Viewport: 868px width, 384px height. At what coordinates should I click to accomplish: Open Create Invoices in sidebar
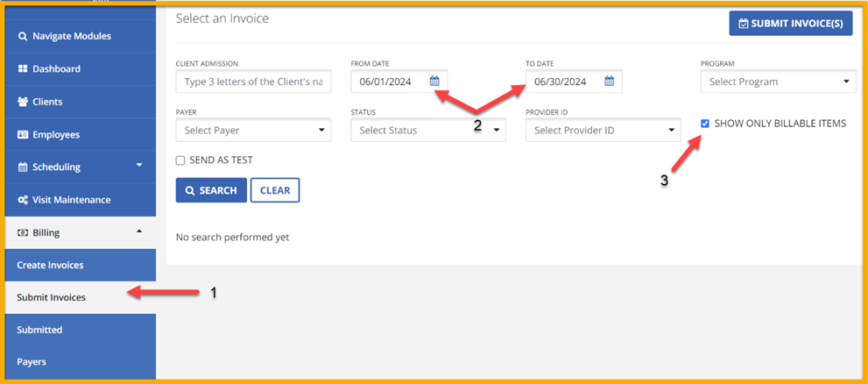pyautogui.click(x=50, y=265)
